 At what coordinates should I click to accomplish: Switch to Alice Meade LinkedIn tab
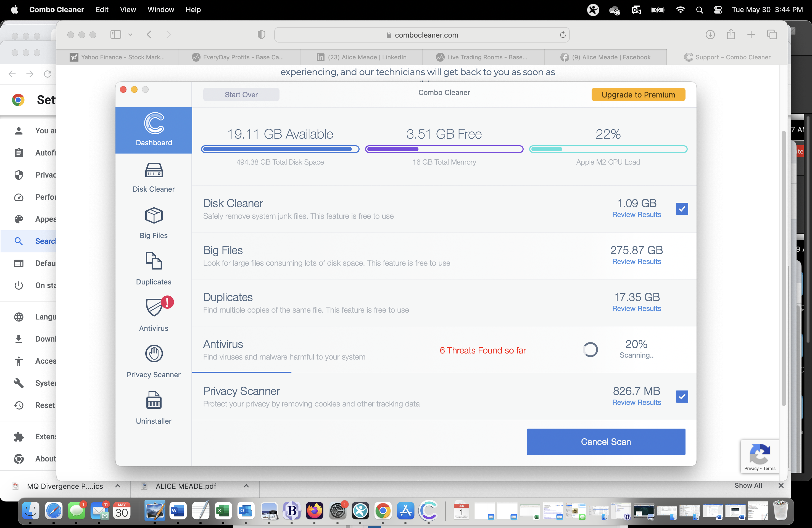(361, 57)
